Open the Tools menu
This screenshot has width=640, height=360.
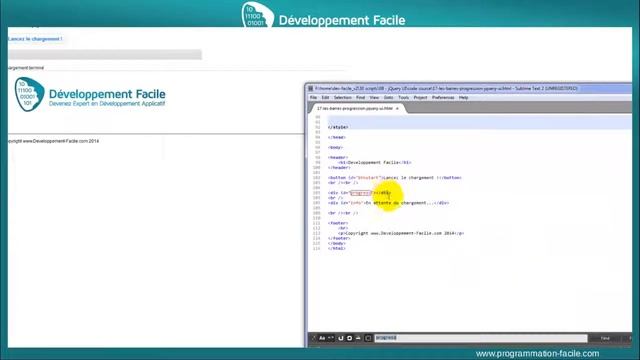point(403,98)
